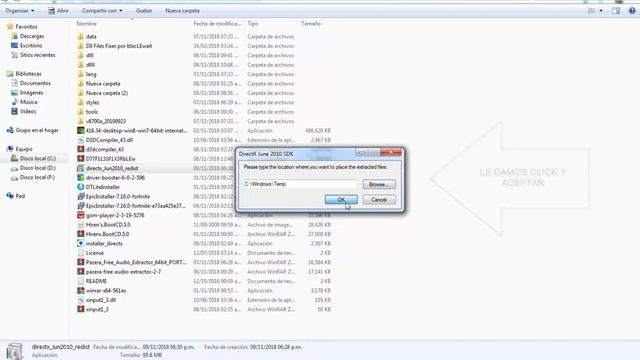This screenshot has width=640, height=360.
Task: Select the d3dcompiler_43 archive icon
Action: [x=81, y=149]
